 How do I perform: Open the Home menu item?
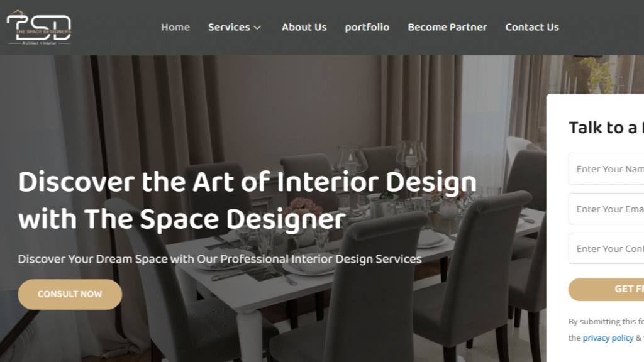tap(175, 27)
